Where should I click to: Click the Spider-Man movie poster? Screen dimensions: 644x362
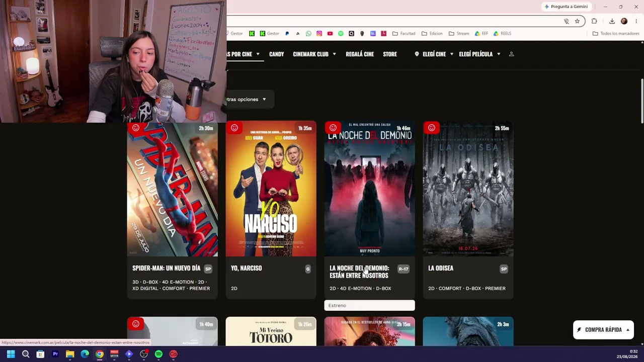(173, 189)
